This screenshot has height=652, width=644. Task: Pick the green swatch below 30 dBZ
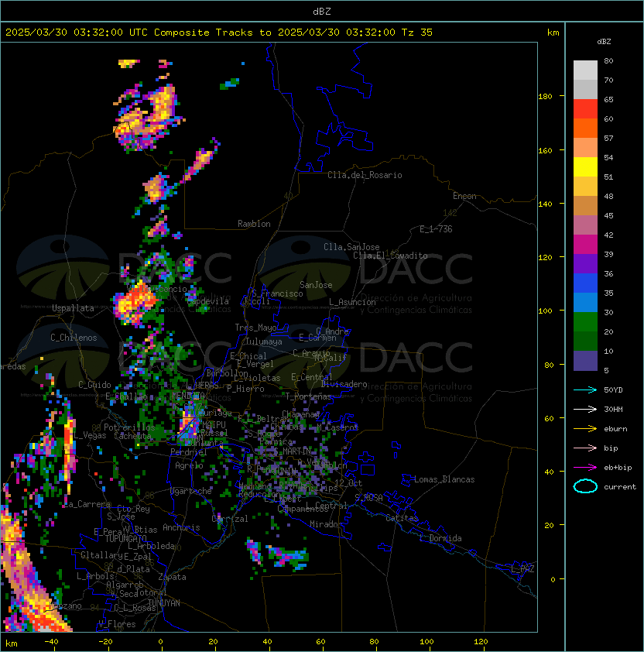(x=585, y=322)
